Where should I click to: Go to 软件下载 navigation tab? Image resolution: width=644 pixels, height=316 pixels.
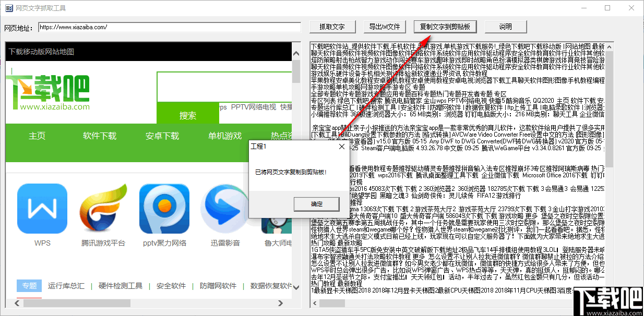(100, 136)
